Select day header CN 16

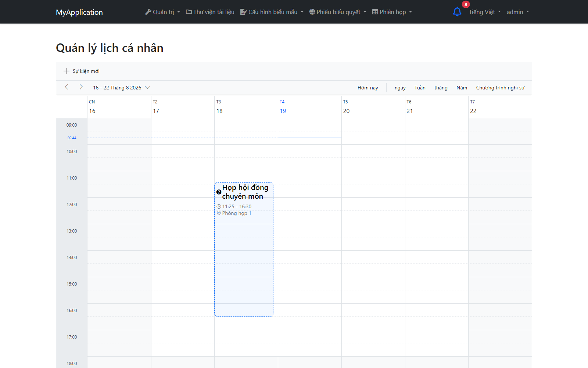[x=119, y=107]
